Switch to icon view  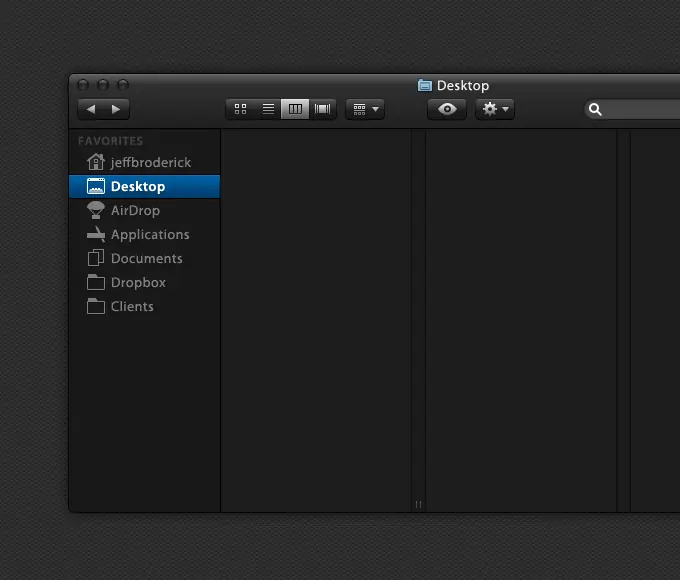[x=240, y=109]
